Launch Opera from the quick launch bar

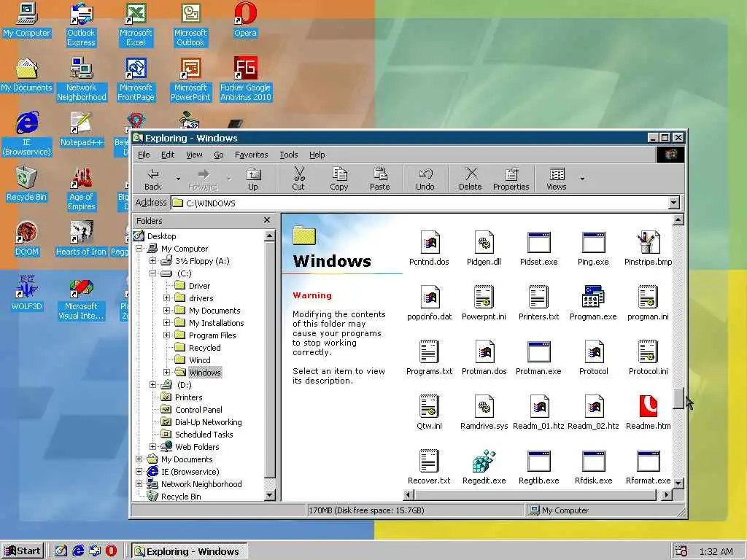click(111, 551)
